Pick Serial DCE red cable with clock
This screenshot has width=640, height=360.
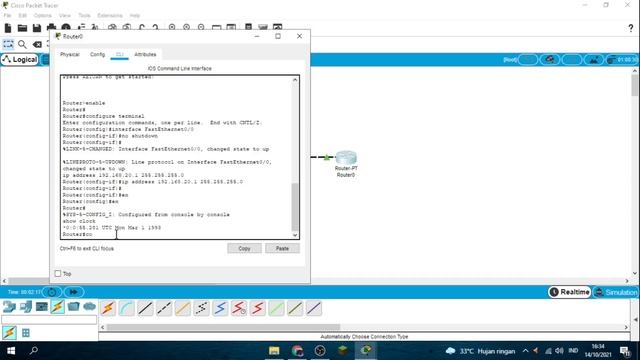[239, 308]
